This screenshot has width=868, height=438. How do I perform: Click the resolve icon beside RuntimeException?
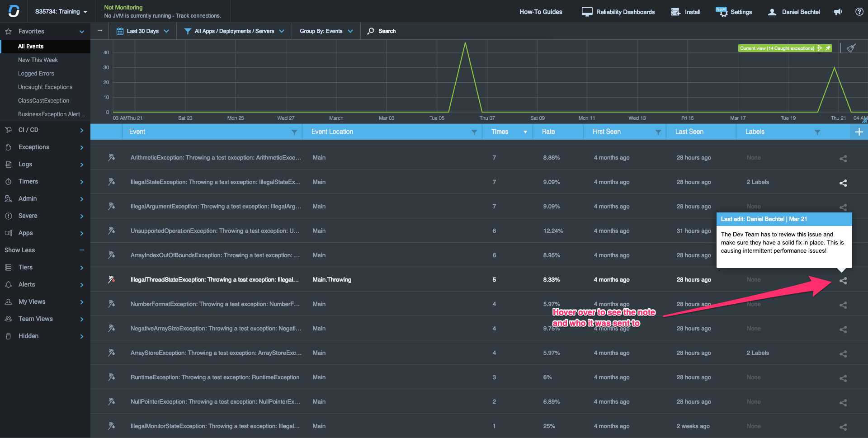pyautogui.click(x=111, y=377)
